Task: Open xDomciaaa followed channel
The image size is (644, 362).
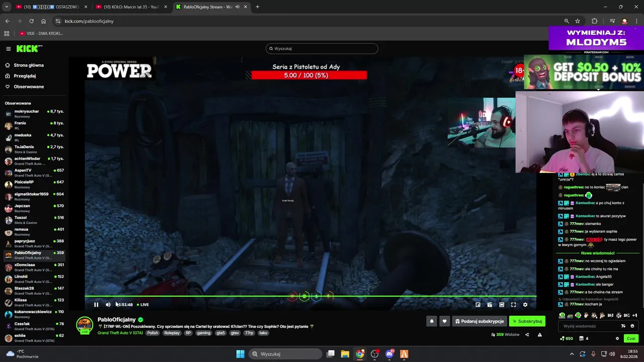Action: pos(34,267)
